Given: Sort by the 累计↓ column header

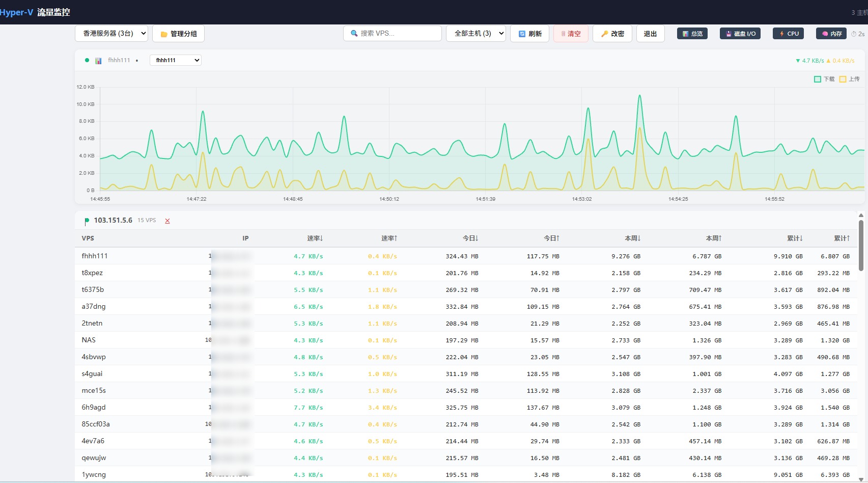Looking at the screenshot, I should (x=795, y=238).
